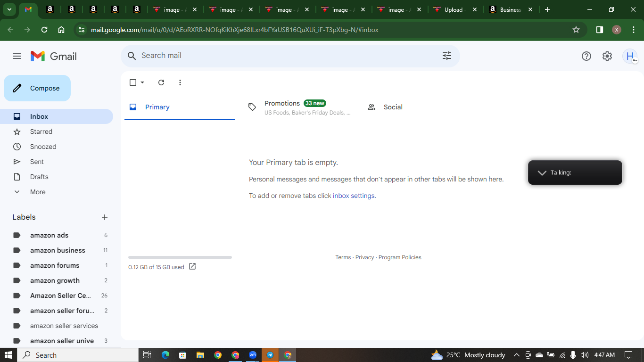This screenshot has height=362, width=644.
Task: Open Windows Task View icon
Action: 147,355
